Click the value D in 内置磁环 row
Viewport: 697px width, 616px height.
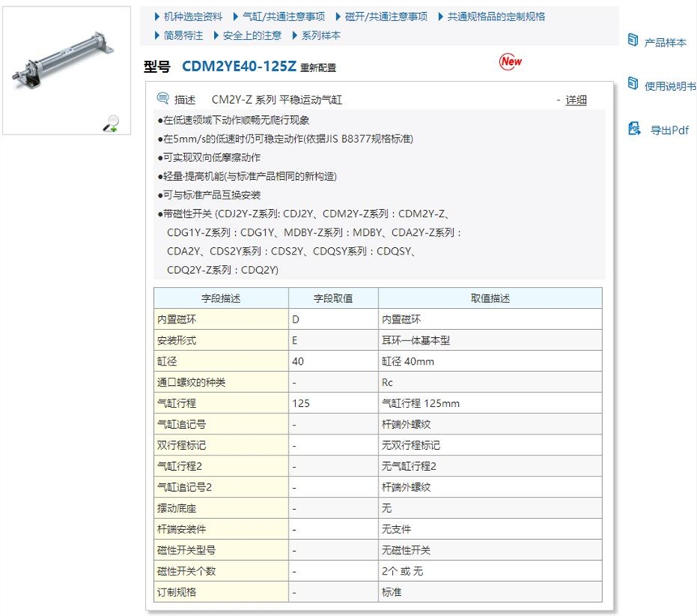tap(333, 319)
